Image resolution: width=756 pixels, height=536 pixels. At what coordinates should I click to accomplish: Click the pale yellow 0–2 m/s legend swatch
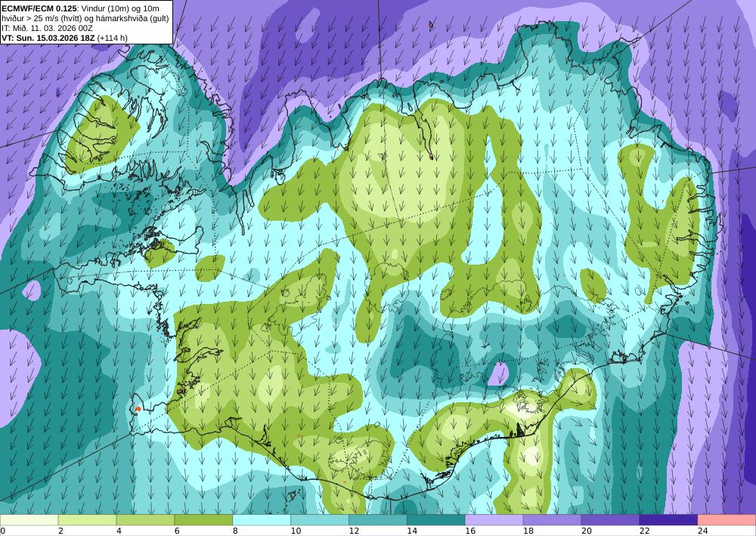29,519
